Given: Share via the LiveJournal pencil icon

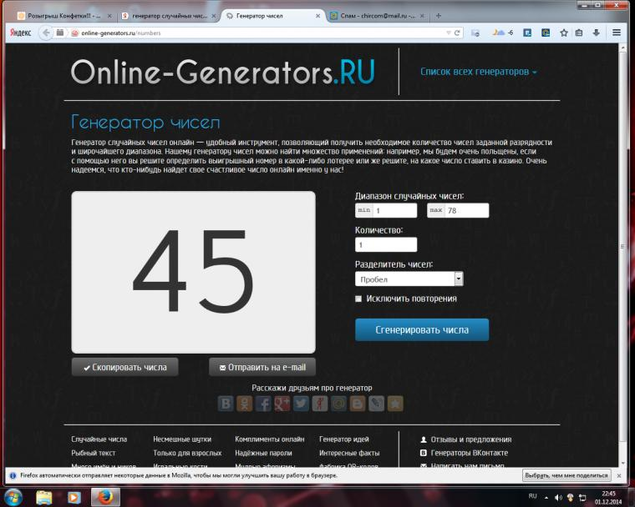Looking at the screenshot, I should coord(376,403).
